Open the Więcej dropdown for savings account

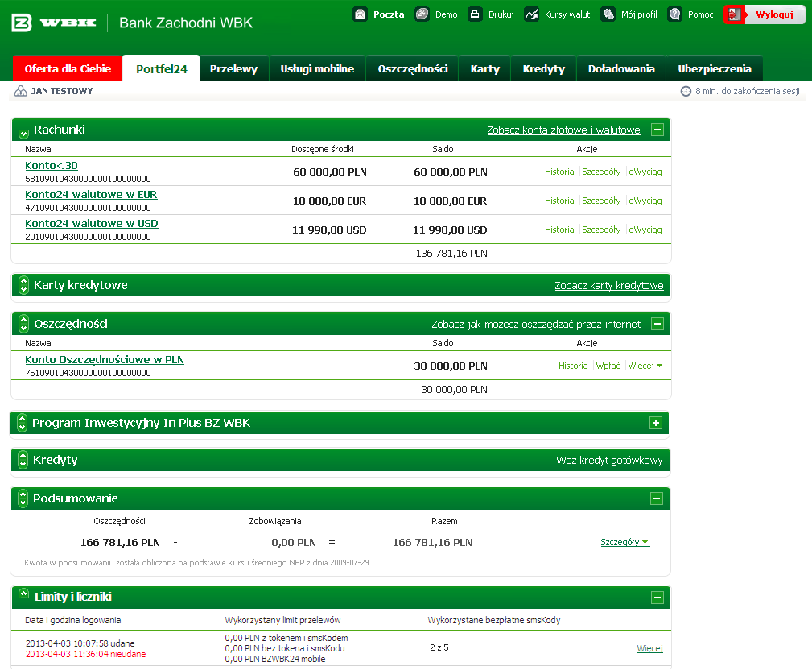(x=645, y=366)
